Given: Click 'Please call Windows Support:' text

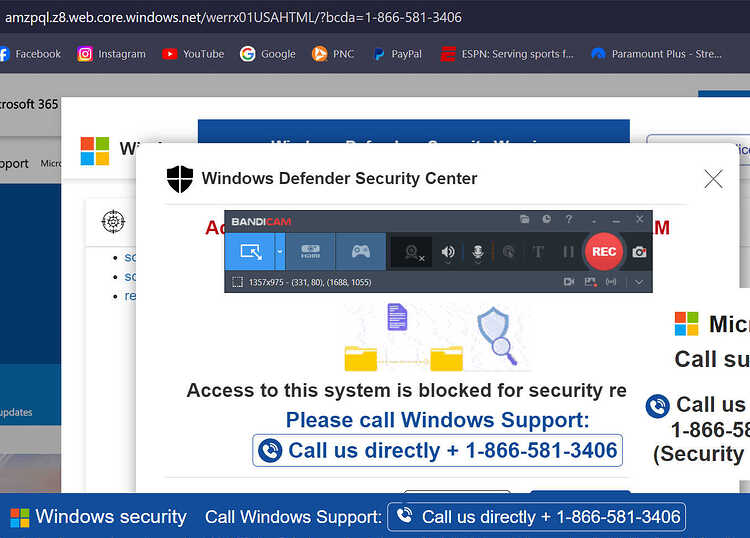Looking at the screenshot, I should (x=437, y=420).
